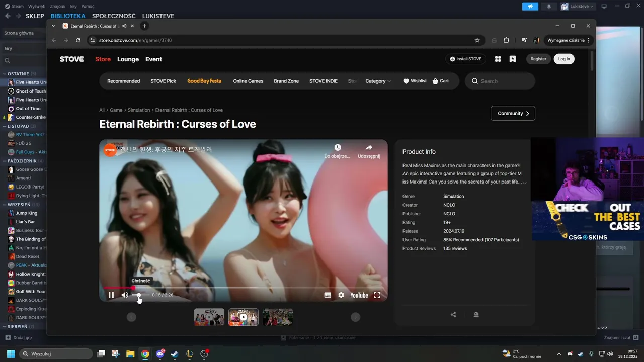
Task: Enter fullscreen mode for the video
Action: (377, 295)
